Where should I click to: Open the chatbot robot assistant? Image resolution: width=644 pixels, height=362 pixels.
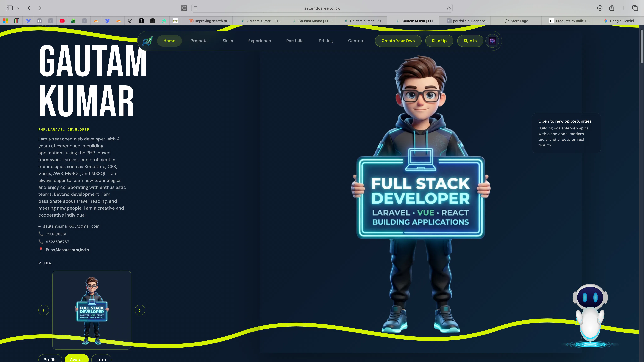click(x=590, y=316)
